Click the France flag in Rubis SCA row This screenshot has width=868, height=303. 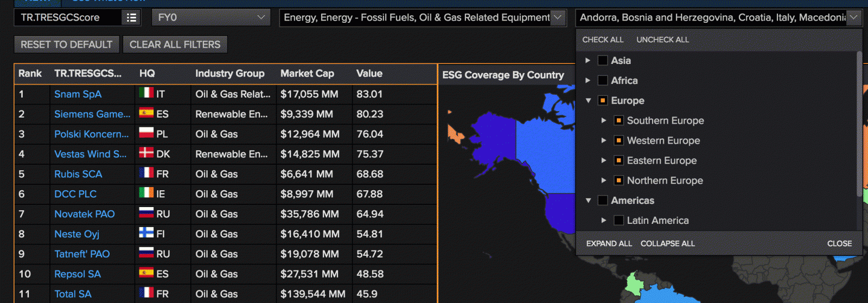[x=146, y=173]
